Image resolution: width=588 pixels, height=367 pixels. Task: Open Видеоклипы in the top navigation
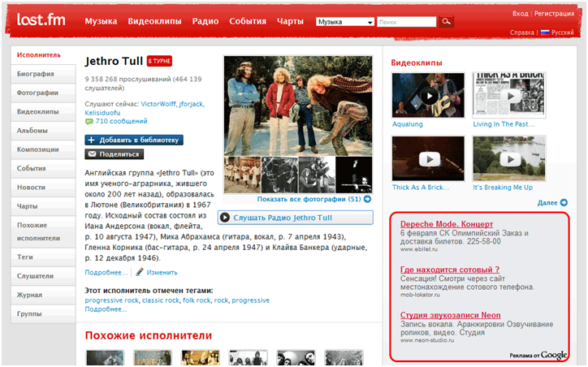154,21
